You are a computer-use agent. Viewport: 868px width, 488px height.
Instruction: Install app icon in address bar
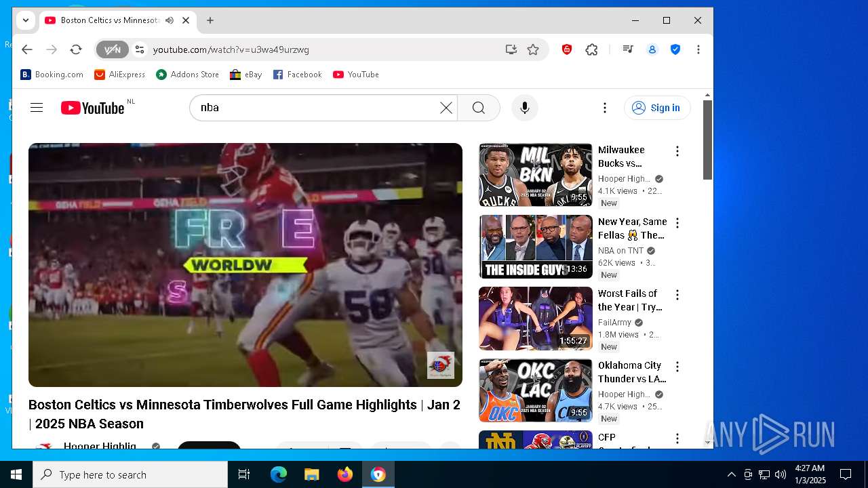511,49
